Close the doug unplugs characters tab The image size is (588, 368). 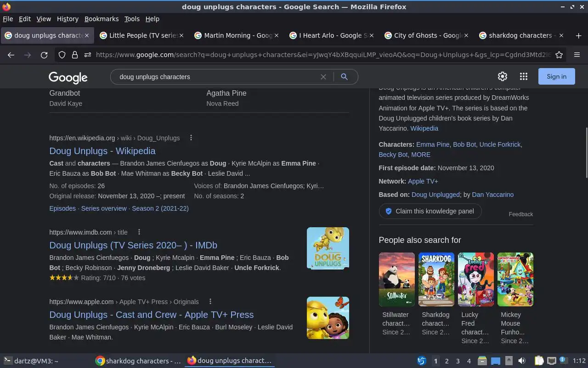coord(86,35)
